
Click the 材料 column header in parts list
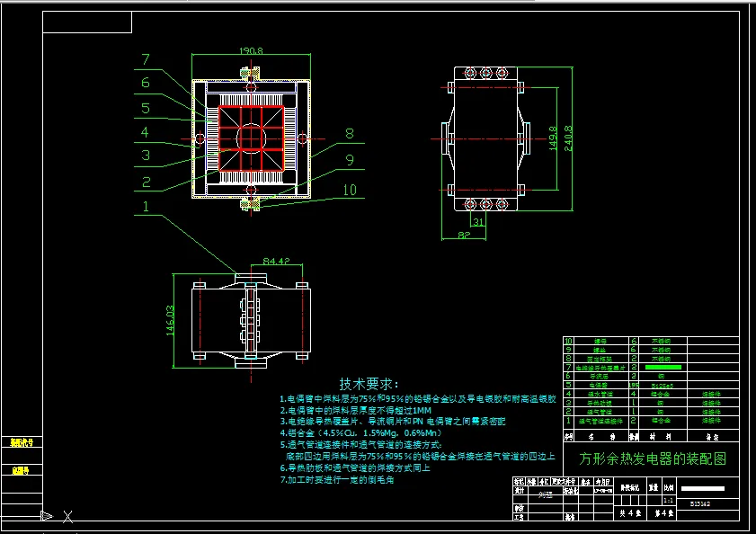click(660, 437)
